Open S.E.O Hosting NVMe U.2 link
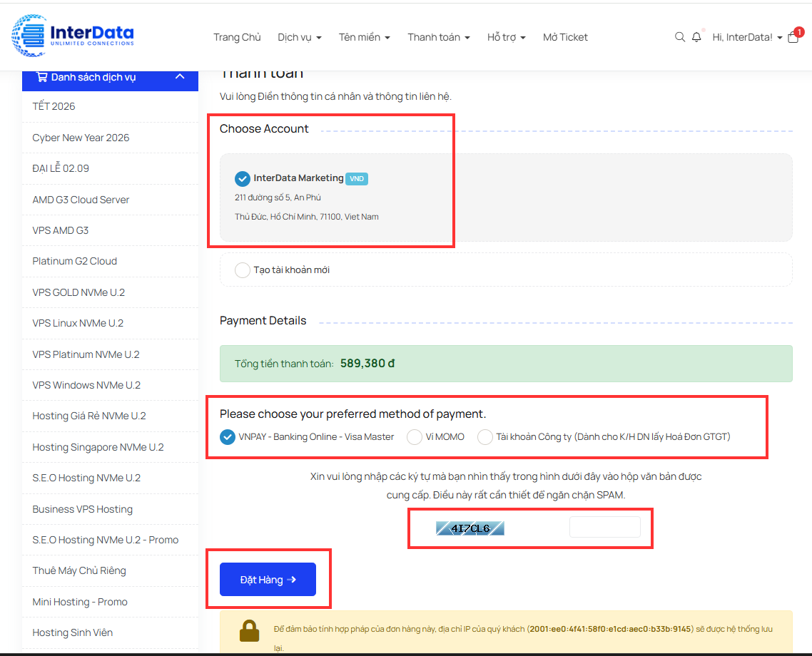812x656 pixels. pyautogui.click(x=86, y=478)
